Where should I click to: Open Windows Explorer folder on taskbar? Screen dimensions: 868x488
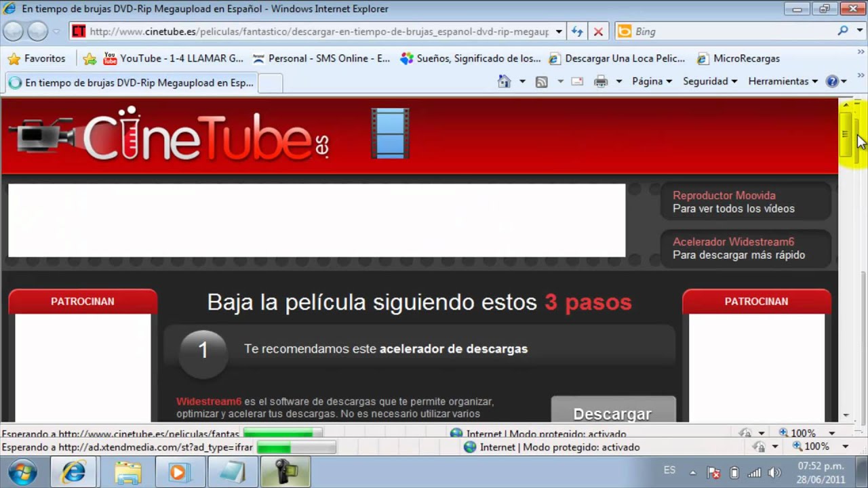127,472
